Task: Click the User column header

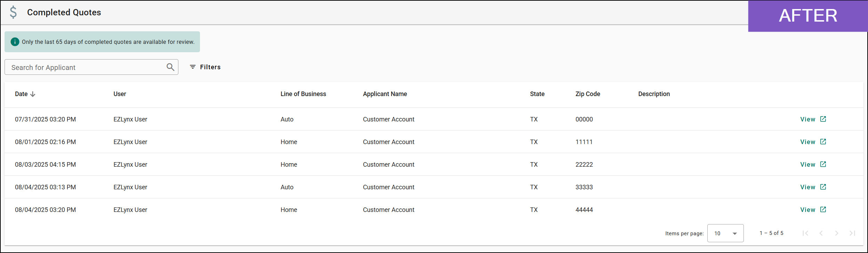Action: click(120, 94)
